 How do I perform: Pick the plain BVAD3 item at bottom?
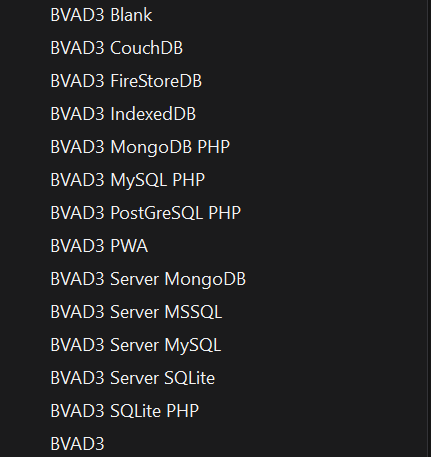(77, 444)
